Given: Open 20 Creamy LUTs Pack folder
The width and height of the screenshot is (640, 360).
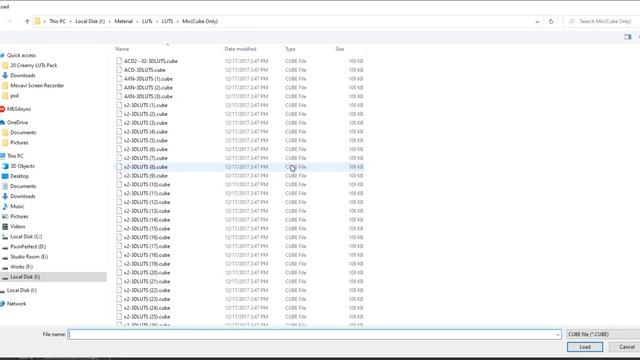Looking at the screenshot, I should [x=33, y=65].
